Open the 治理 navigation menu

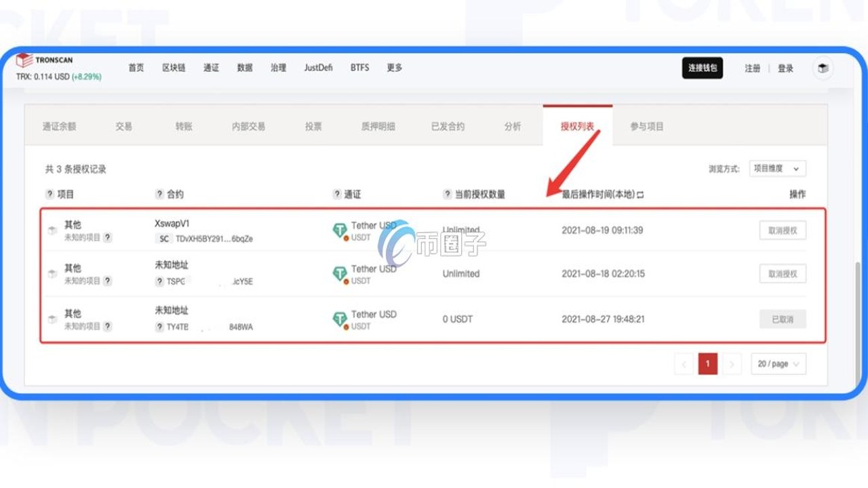pos(278,68)
